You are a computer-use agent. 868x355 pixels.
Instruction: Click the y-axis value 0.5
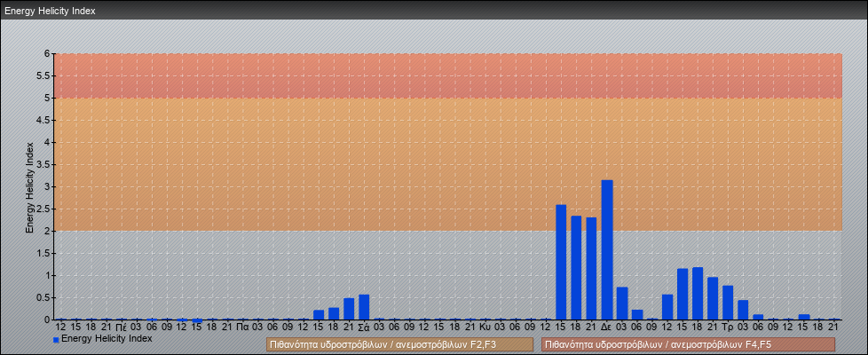coord(44,297)
